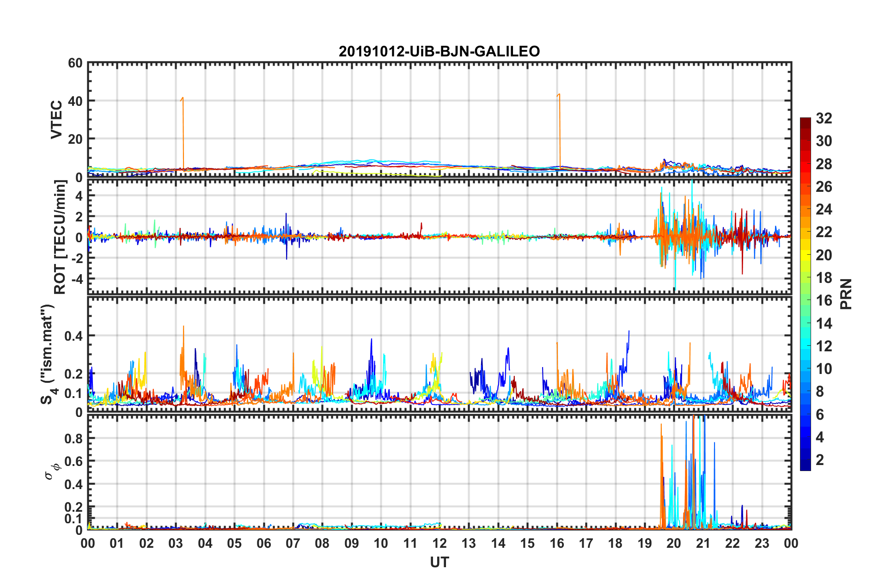Click the plot title "20191012-UiB-BJN-GALILEO"
Viewport: 879px width, 588px height.
click(439, 51)
